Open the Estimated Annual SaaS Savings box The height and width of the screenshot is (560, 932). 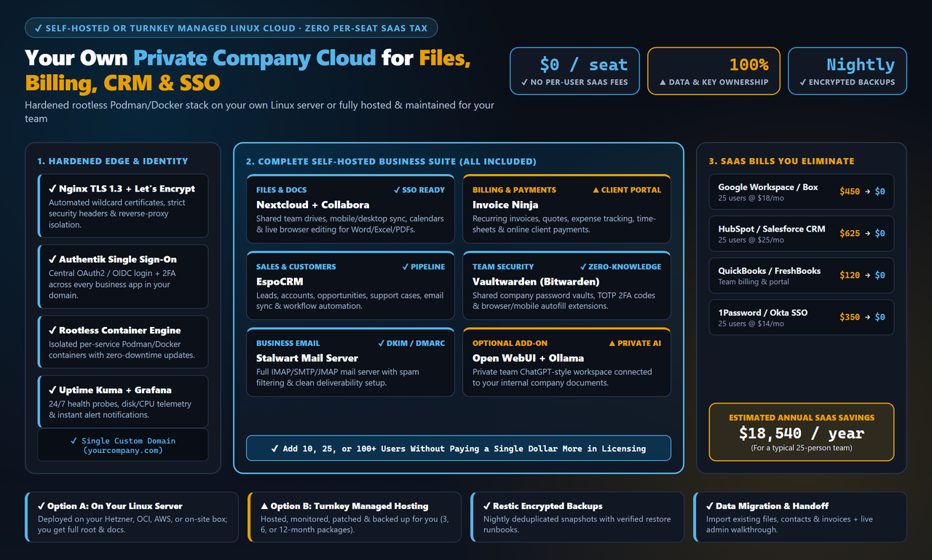(x=802, y=432)
